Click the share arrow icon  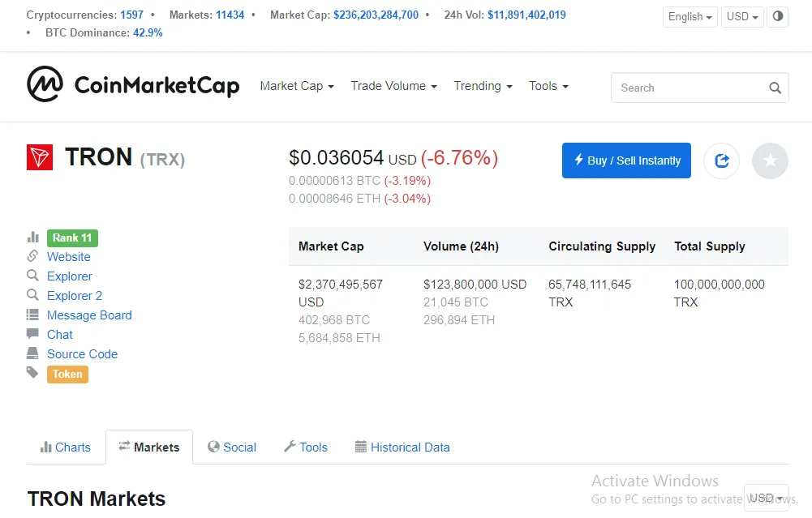click(721, 161)
